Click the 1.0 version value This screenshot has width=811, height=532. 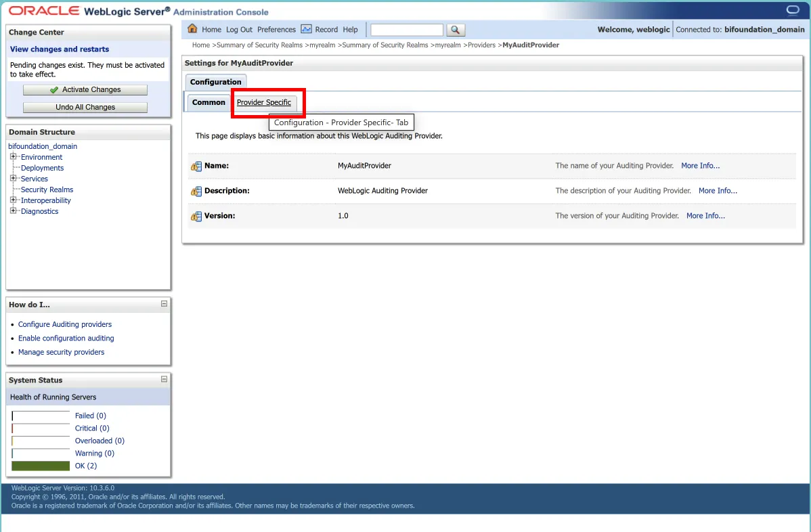(x=343, y=216)
